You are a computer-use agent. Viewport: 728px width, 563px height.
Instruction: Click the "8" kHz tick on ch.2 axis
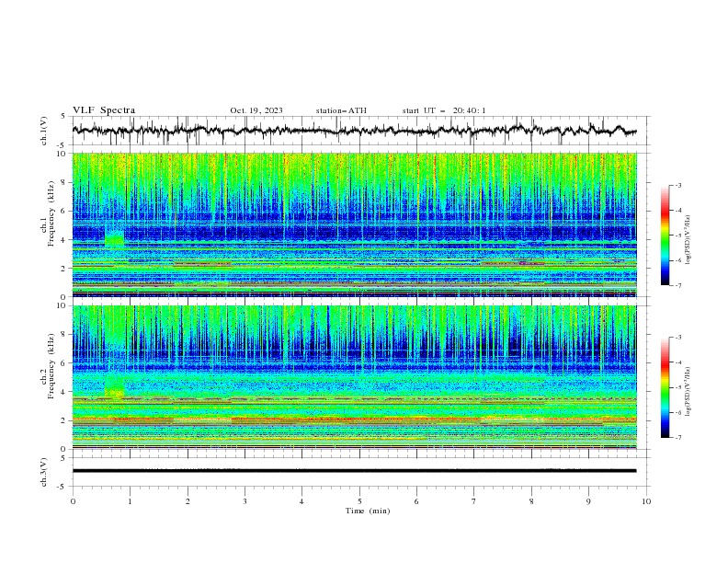point(64,335)
